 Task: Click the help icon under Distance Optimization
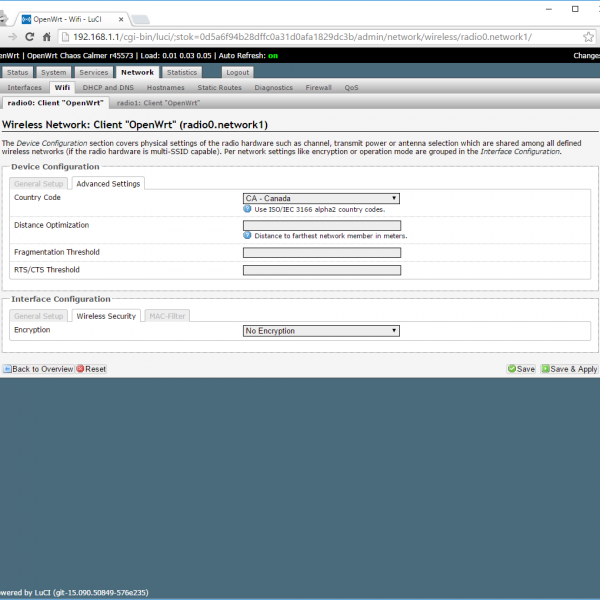tap(247, 235)
